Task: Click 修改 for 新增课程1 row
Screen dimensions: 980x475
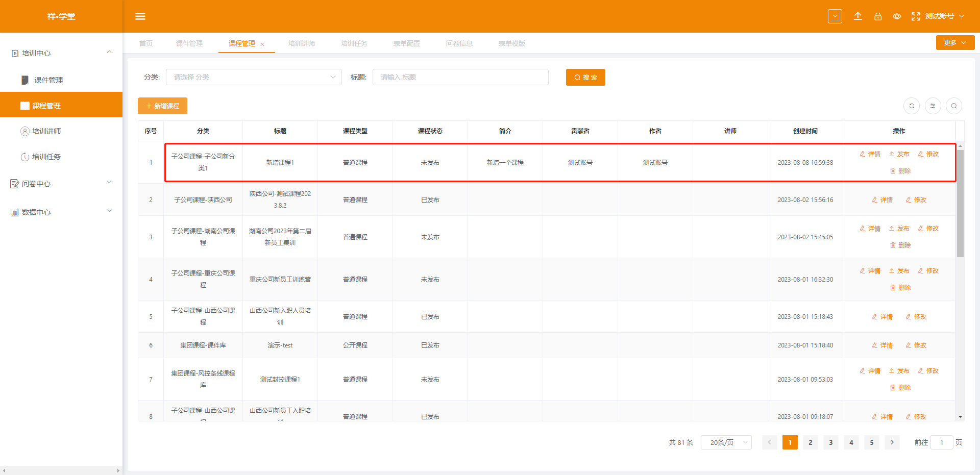Action: click(928, 154)
